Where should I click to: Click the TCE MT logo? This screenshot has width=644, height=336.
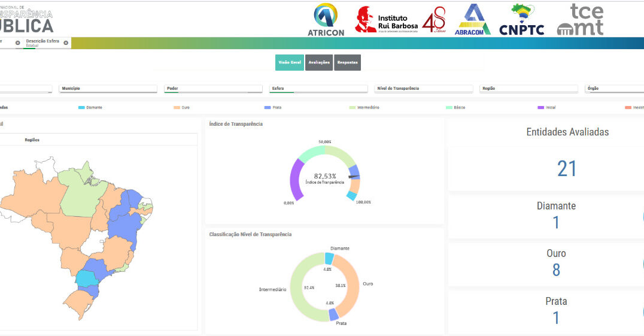(580, 20)
